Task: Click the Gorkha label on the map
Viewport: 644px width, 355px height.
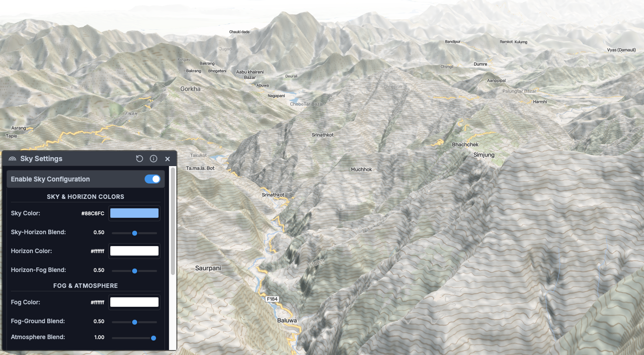Action: (x=190, y=89)
